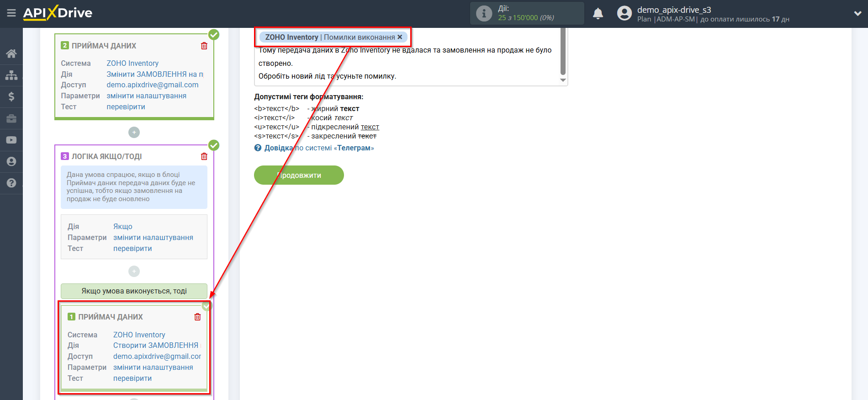Open the profile icon in sidebar
Screen dimensions: 868x400
(11, 161)
